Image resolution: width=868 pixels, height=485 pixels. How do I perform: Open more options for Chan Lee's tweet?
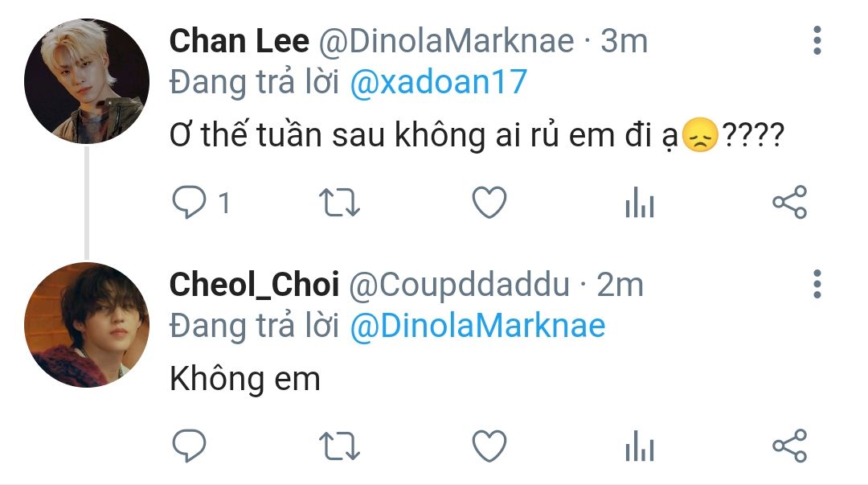817,40
